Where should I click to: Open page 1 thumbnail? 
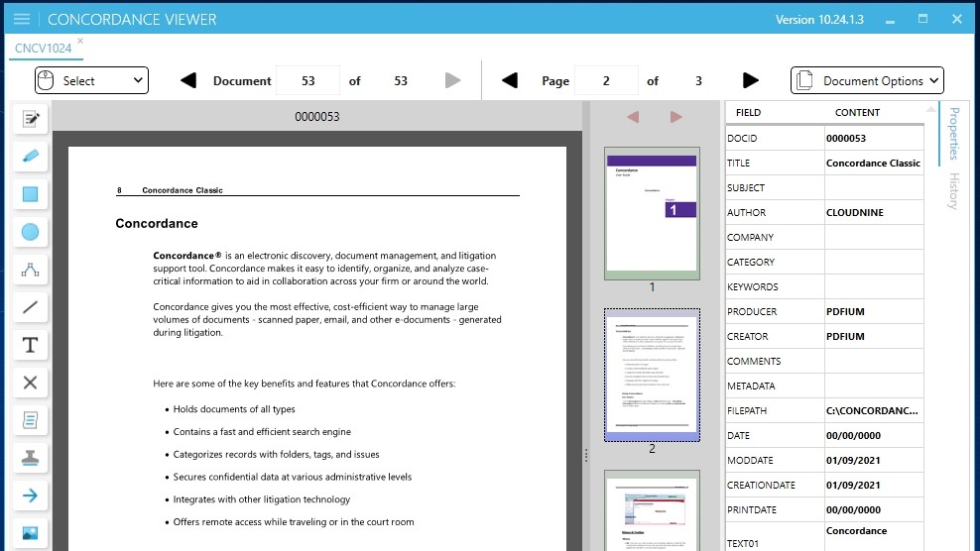[652, 213]
